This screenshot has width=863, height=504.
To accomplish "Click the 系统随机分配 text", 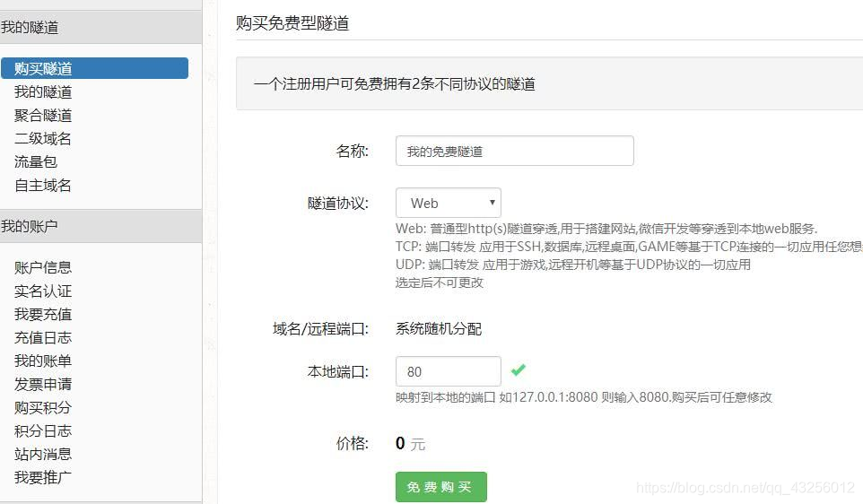I will tap(439, 329).
